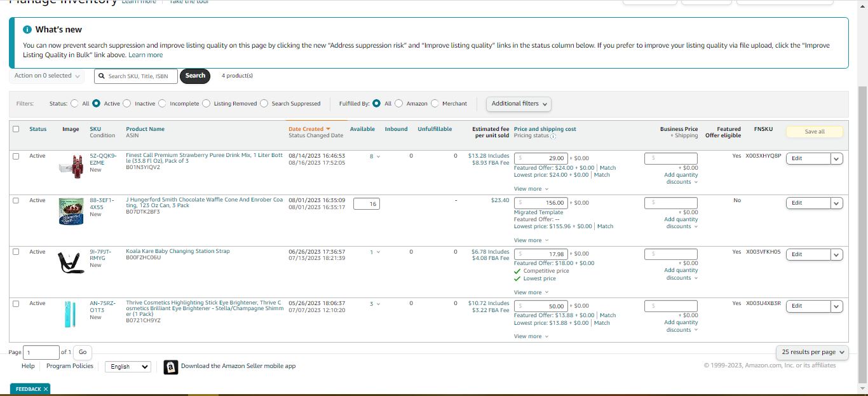
Task: Click the Price and shipping cost column header
Action: (x=545, y=129)
